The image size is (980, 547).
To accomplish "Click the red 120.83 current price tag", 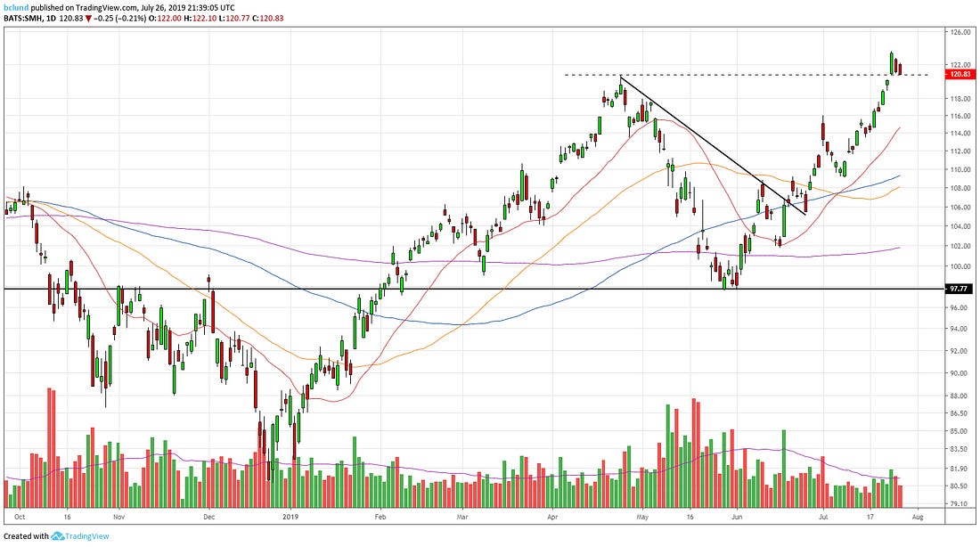I will [960, 75].
